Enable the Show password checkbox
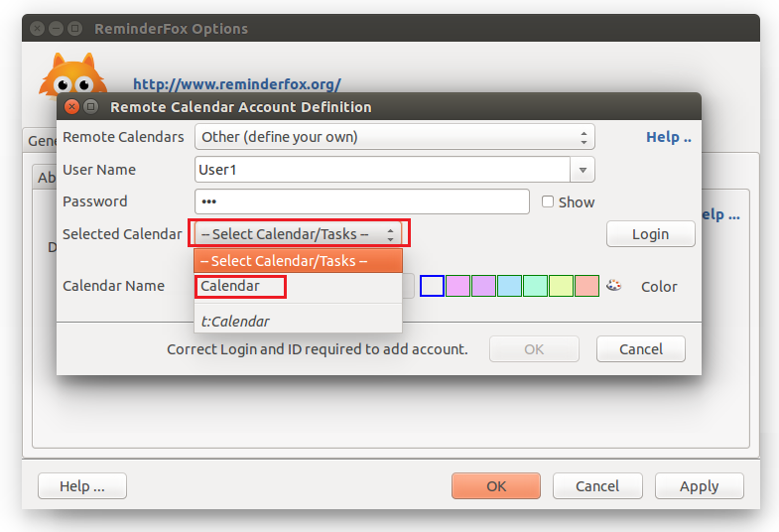 pyautogui.click(x=548, y=201)
